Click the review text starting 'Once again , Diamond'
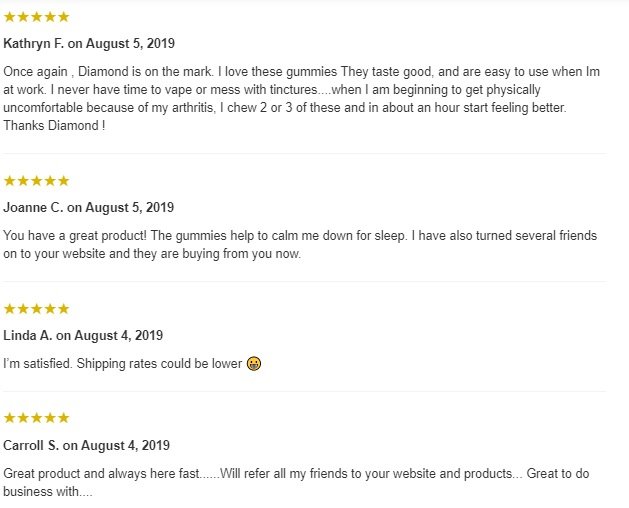The image size is (629, 508). [x=302, y=98]
